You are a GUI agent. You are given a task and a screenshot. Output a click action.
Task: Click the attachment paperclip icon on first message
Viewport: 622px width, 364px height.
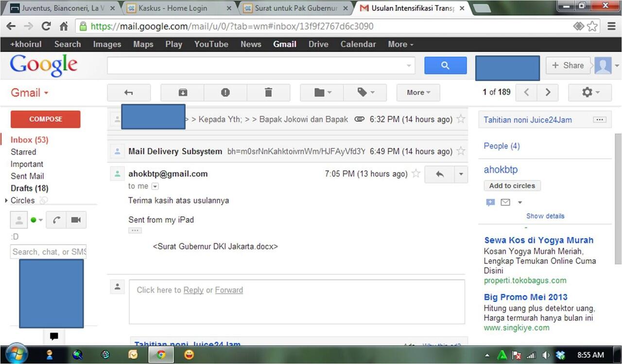click(360, 119)
